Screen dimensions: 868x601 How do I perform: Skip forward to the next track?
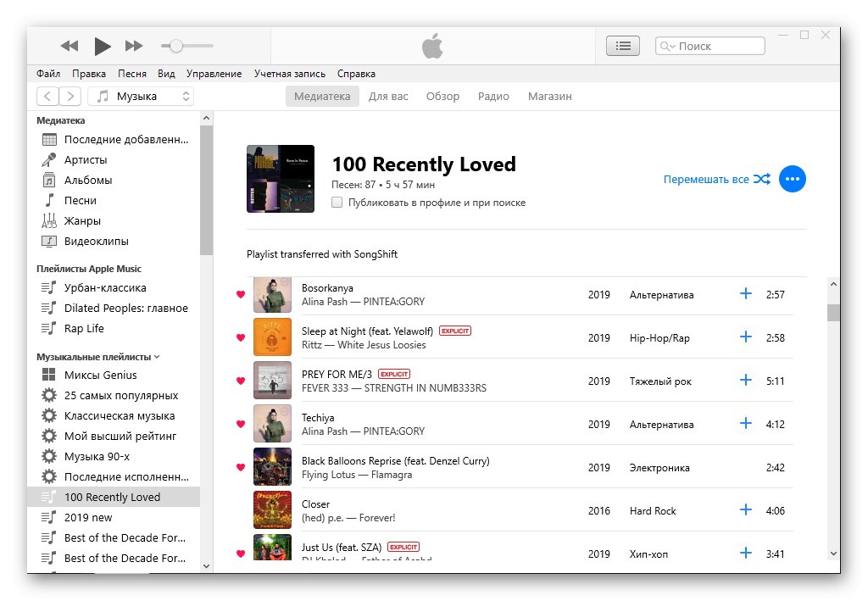coord(134,46)
